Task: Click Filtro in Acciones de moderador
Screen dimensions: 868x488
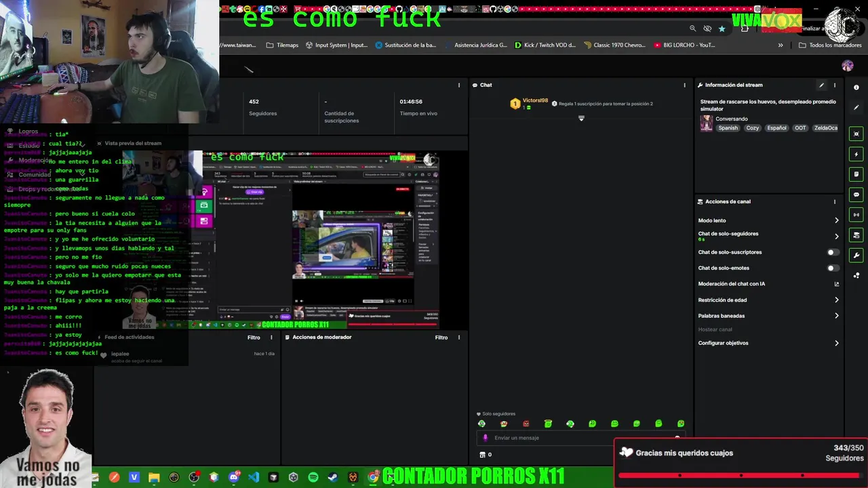Action: pyautogui.click(x=441, y=338)
